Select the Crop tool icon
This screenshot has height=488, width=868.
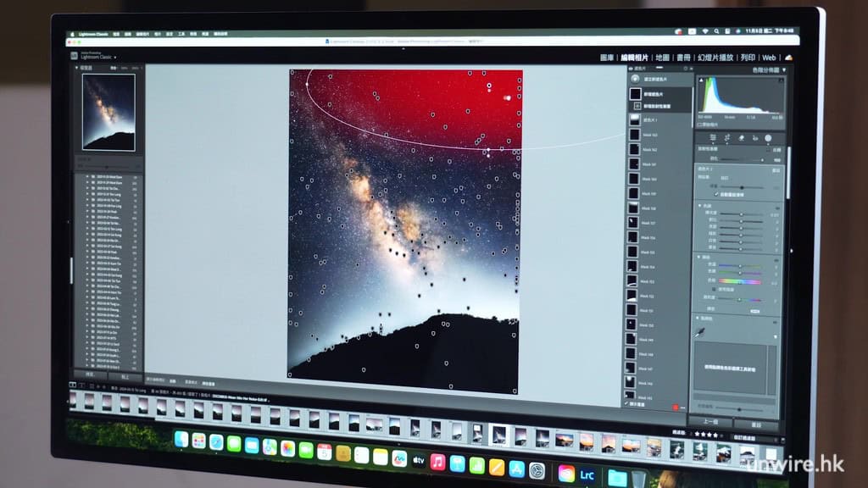click(x=726, y=137)
